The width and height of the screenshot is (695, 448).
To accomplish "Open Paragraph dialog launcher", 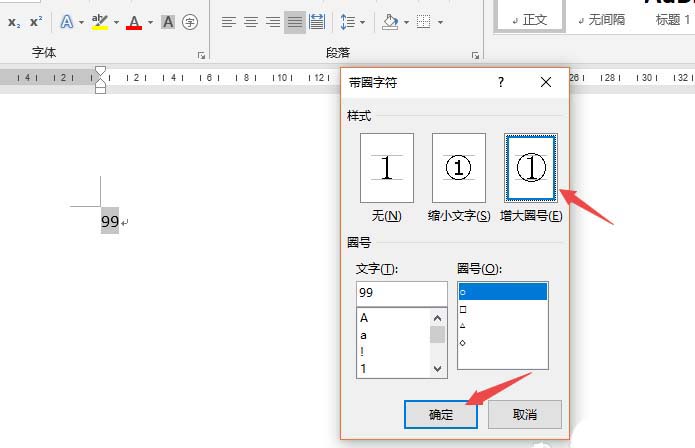I will (x=476, y=55).
